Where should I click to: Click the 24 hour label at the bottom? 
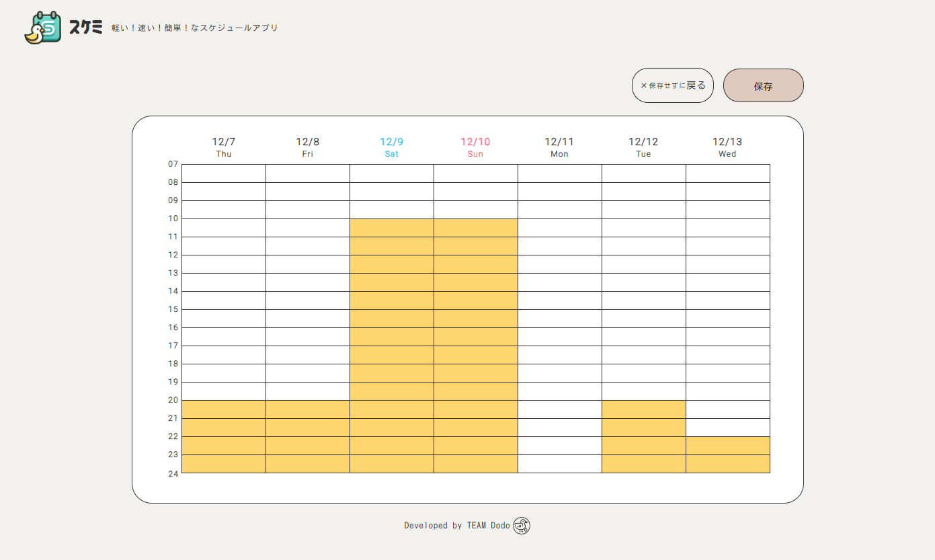click(173, 473)
